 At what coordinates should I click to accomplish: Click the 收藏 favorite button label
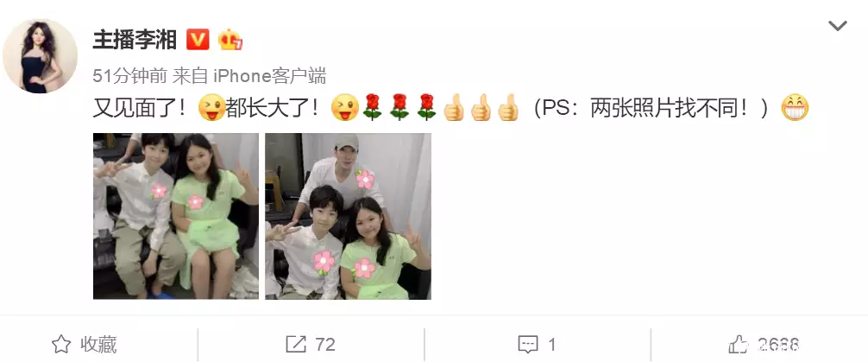(x=98, y=344)
